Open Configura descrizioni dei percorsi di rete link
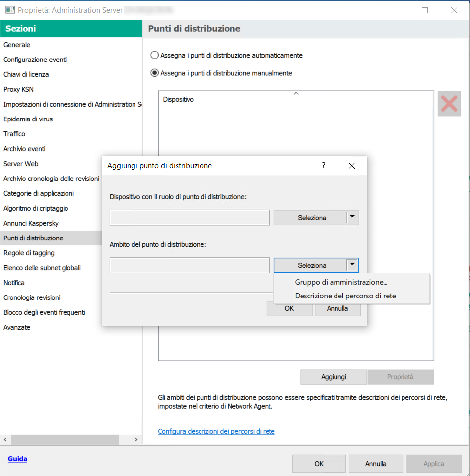 click(216, 431)
